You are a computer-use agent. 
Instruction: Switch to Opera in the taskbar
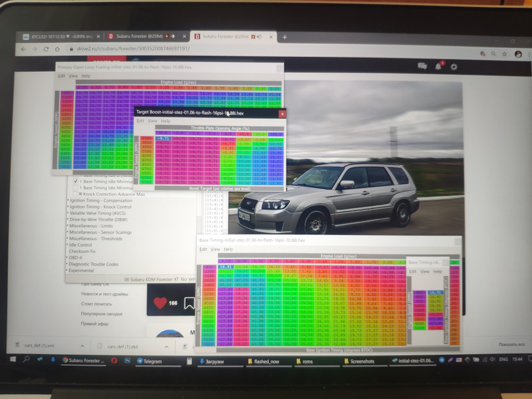click(114, 360)
